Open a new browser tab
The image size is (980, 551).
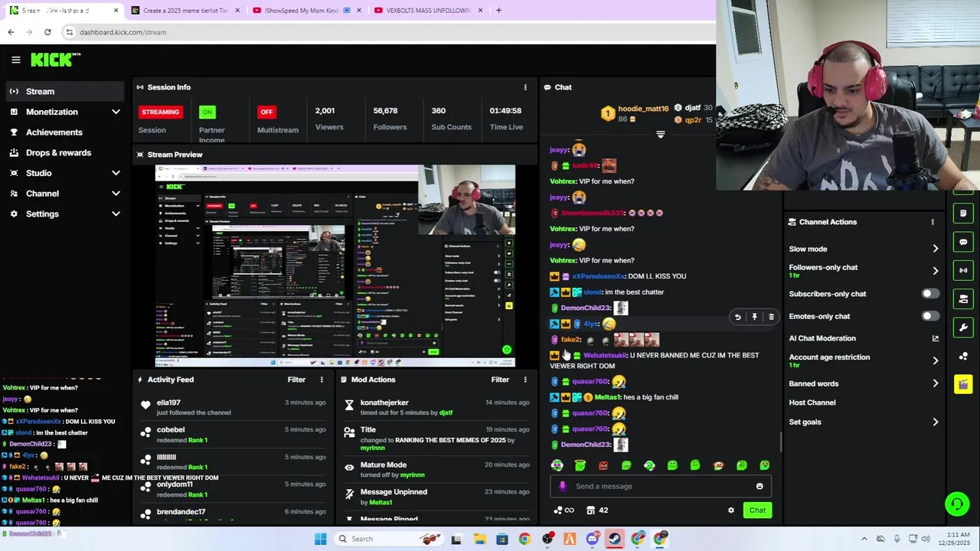[498, 11]
